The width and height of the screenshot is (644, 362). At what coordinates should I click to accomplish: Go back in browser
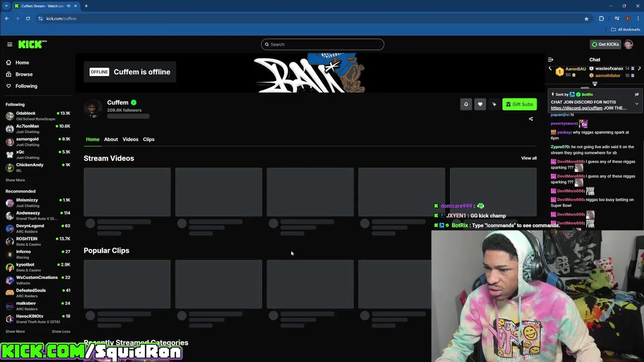coord(7,19)
